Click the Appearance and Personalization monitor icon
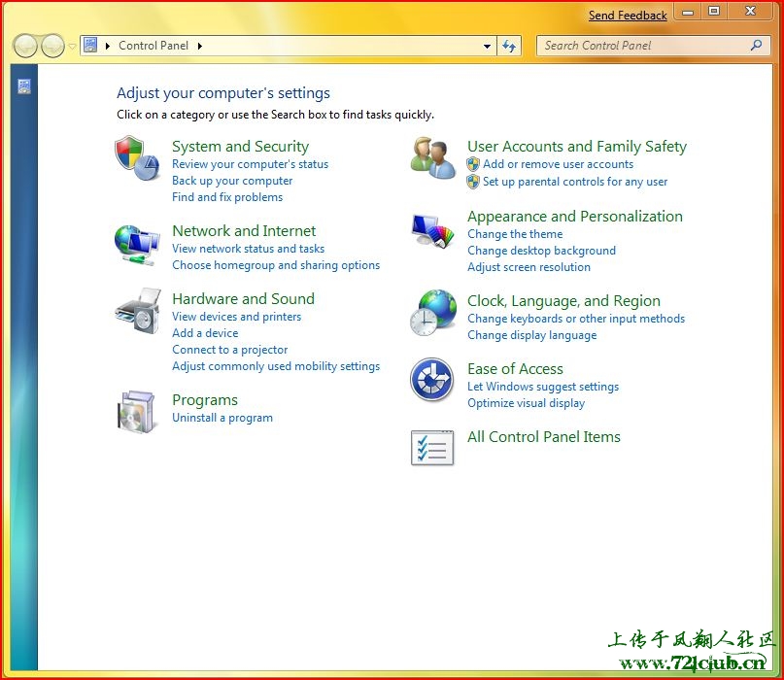This screenshot has width=784, height=680. click(x=432, y=229)
